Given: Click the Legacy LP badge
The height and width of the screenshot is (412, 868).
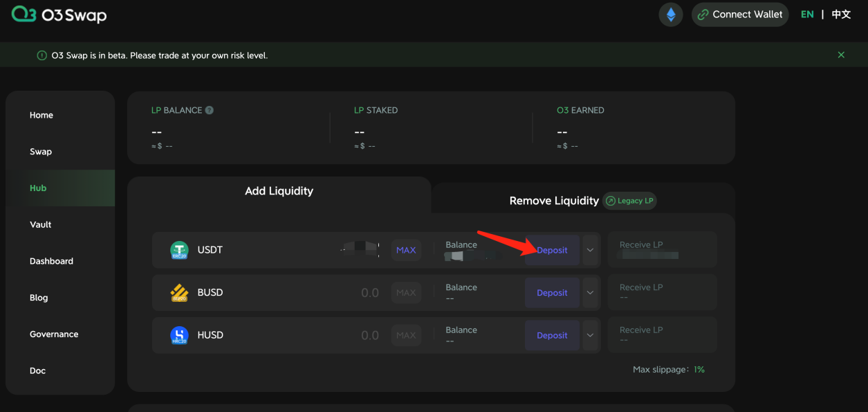Looking at the screenshot, I should pos(629,201).
